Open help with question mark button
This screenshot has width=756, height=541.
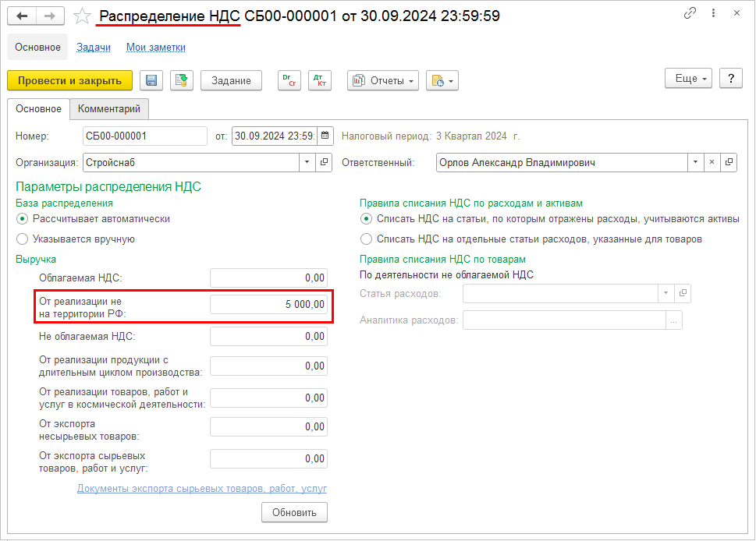731,78
